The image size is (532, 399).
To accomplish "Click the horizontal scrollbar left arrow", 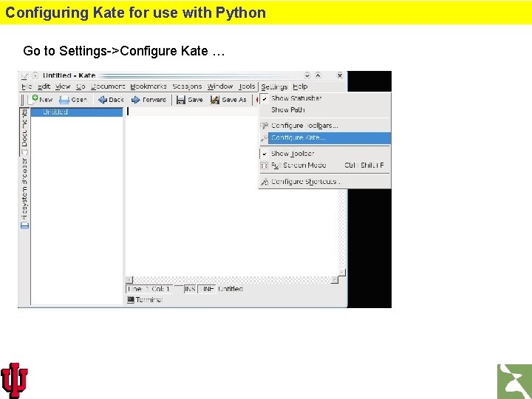I will 129,280.
